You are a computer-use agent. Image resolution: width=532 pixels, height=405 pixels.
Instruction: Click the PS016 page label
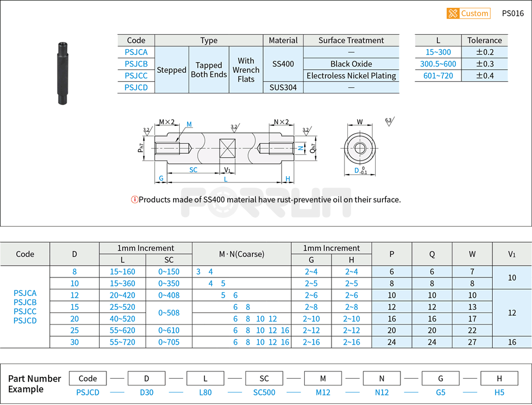point(513,13)
